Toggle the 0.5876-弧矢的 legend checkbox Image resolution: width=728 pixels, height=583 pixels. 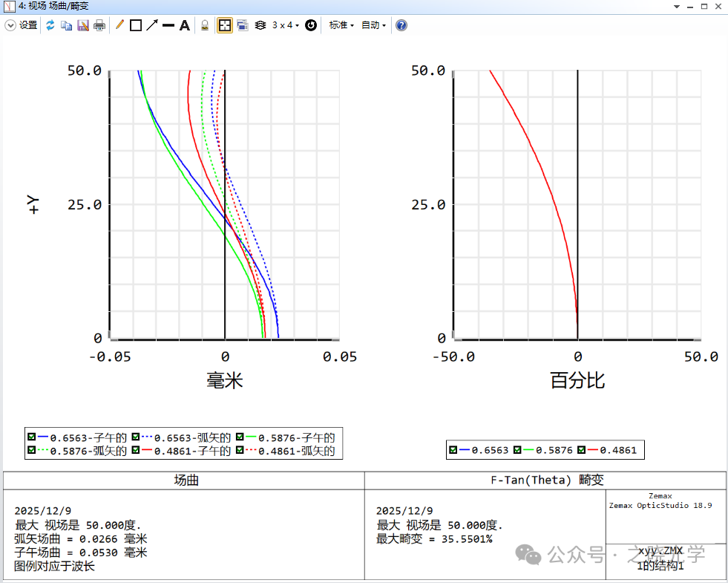pos(32,450)
